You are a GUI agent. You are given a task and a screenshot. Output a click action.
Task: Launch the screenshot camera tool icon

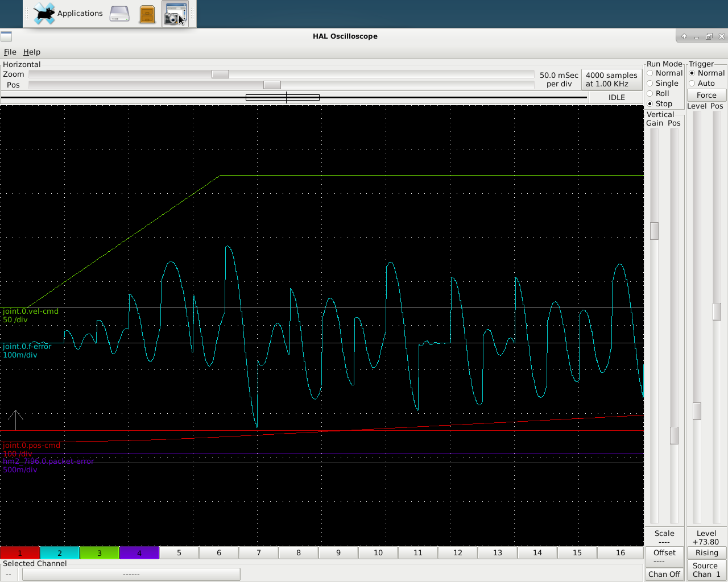175,14
